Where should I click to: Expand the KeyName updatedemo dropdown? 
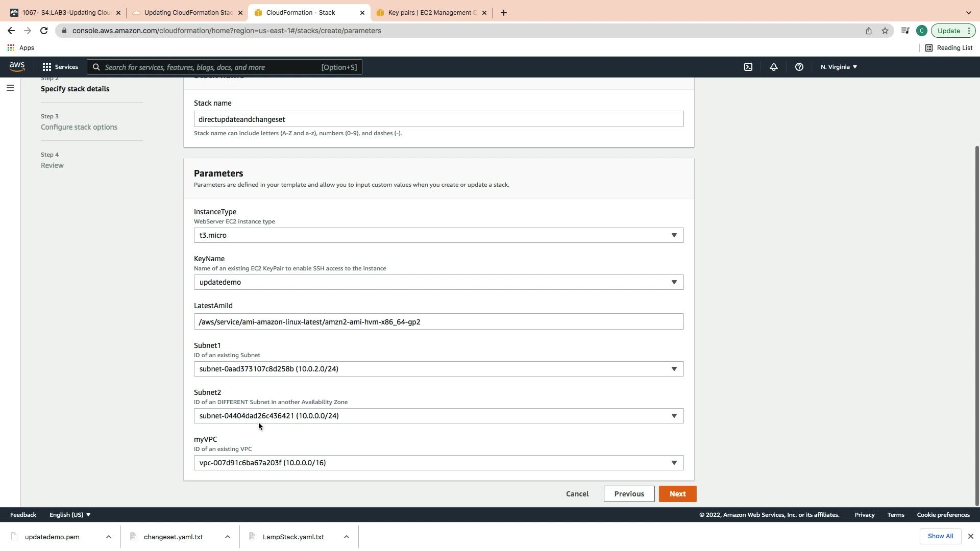click(x=438, y=282)
